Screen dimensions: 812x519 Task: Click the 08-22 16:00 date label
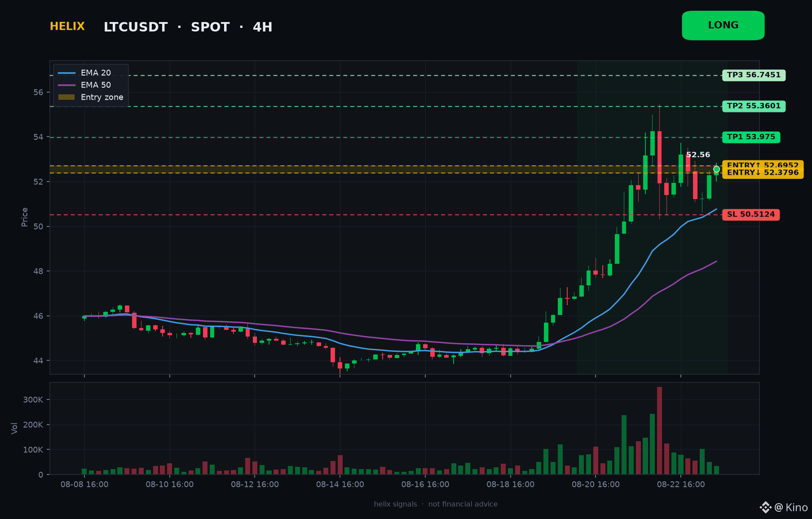coord(681,484)
